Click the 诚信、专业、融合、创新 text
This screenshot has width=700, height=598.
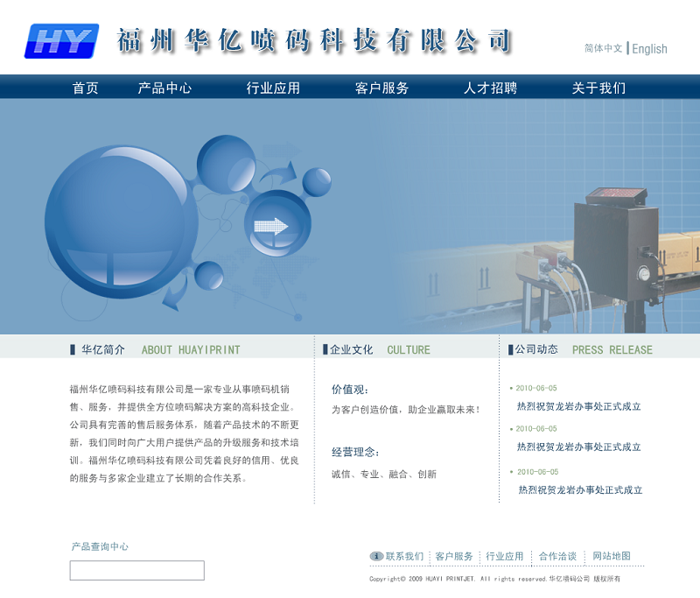tap(384, 475)
